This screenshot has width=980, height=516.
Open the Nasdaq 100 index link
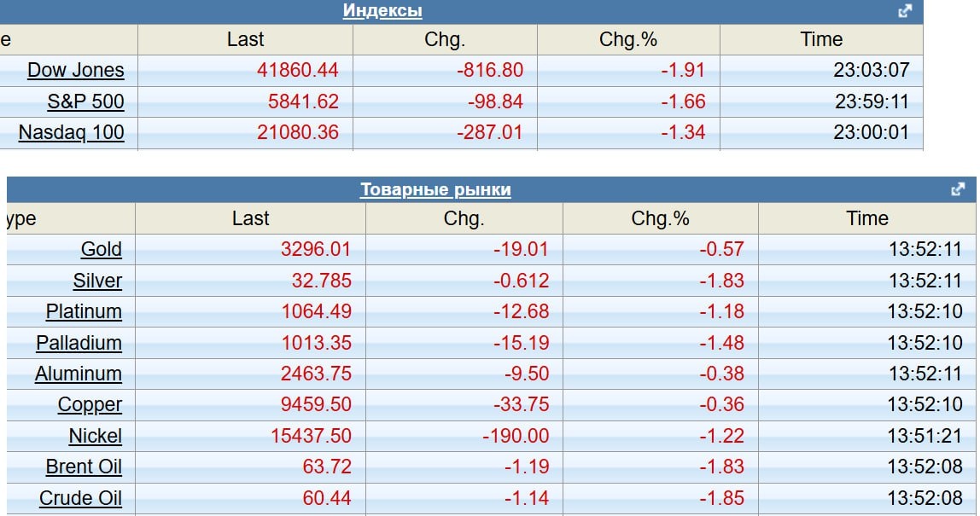(71, 132)
